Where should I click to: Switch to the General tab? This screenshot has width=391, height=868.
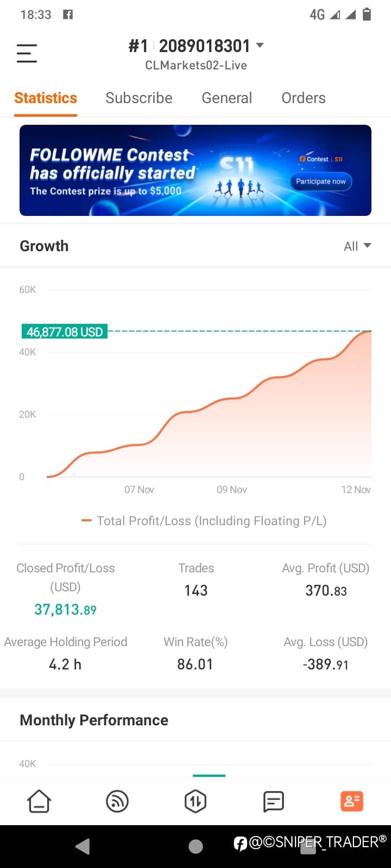pyautogui.click(x=226, y=98)
